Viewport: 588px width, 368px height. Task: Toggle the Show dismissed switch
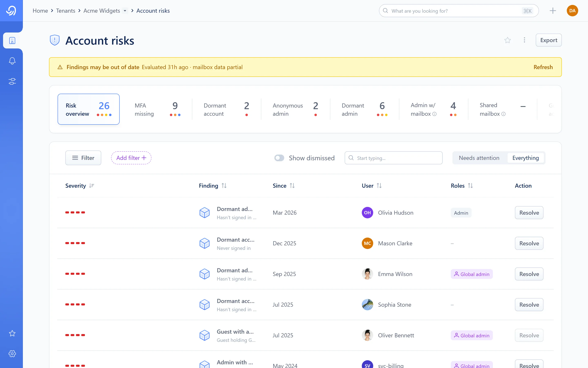[x=279, y=158]
